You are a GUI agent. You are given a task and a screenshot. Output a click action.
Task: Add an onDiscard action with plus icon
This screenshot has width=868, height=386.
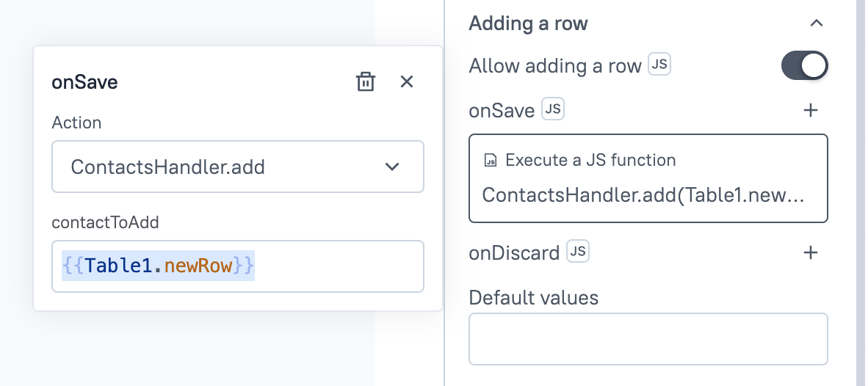811,253
